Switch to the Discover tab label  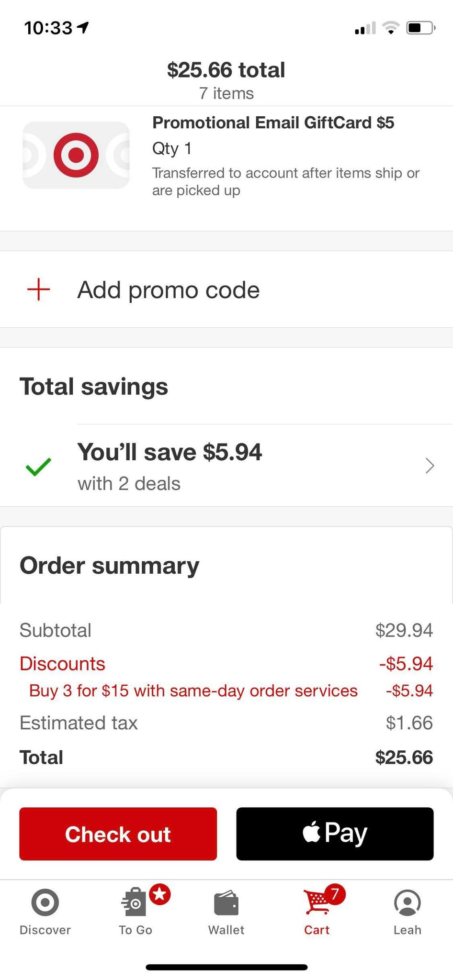[x=45, y=930]
